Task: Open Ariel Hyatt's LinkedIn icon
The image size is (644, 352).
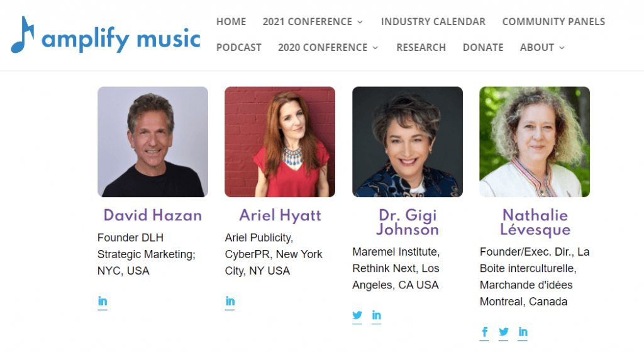Action: (230, 302)
